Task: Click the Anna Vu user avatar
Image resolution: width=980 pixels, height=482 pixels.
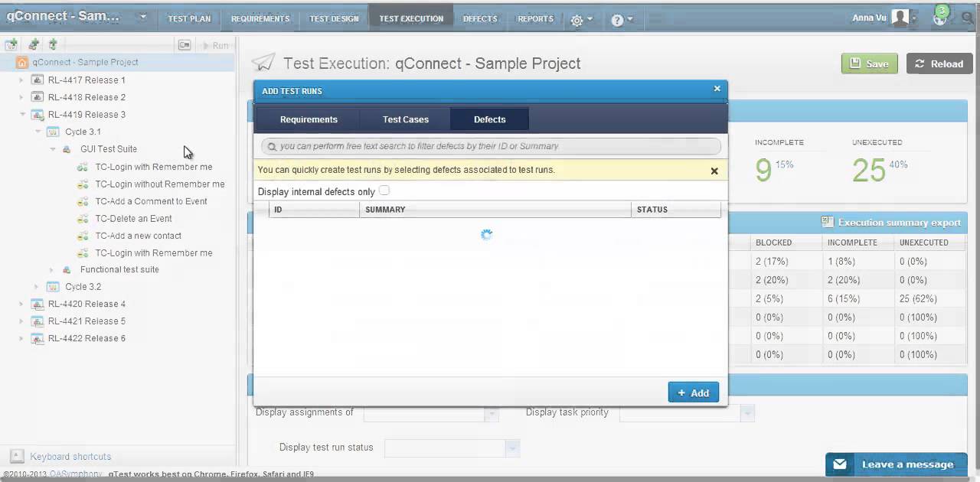Action: pyautogui.click(x=900, y=18)
